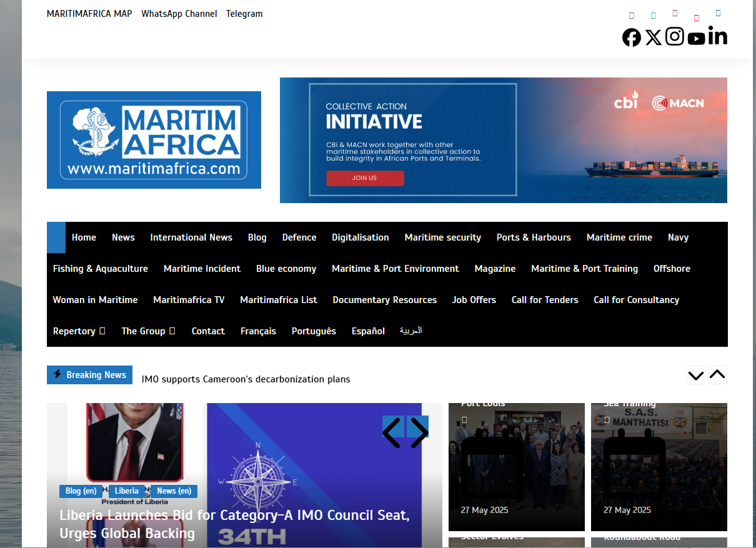Open MARITIMAFRICA MAP link

click(x=89, y=14)
